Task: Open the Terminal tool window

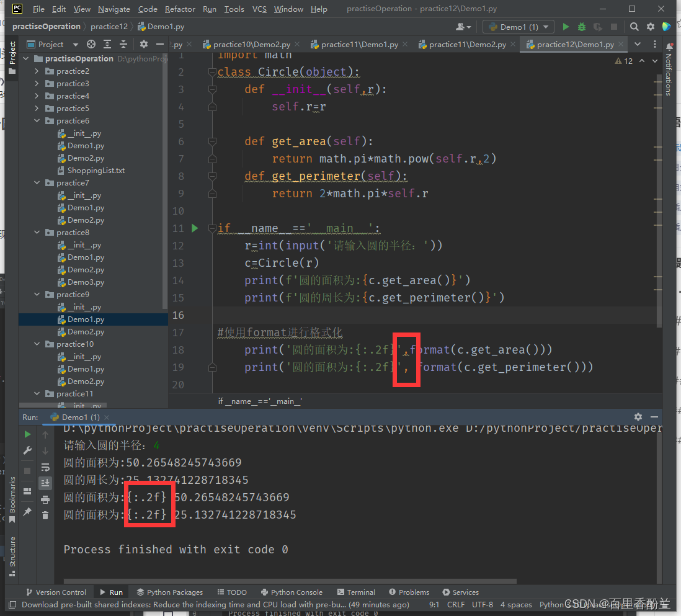Action: [356, 592]
